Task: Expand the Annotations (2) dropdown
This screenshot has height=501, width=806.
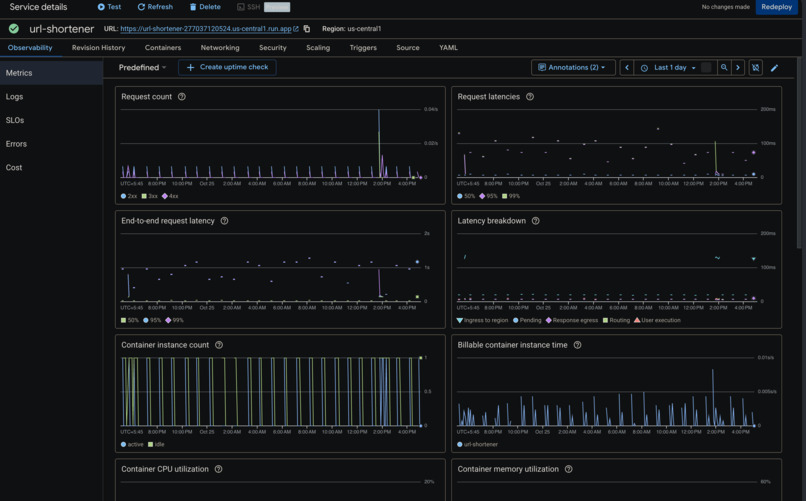Action: click(x=573, y=67)
